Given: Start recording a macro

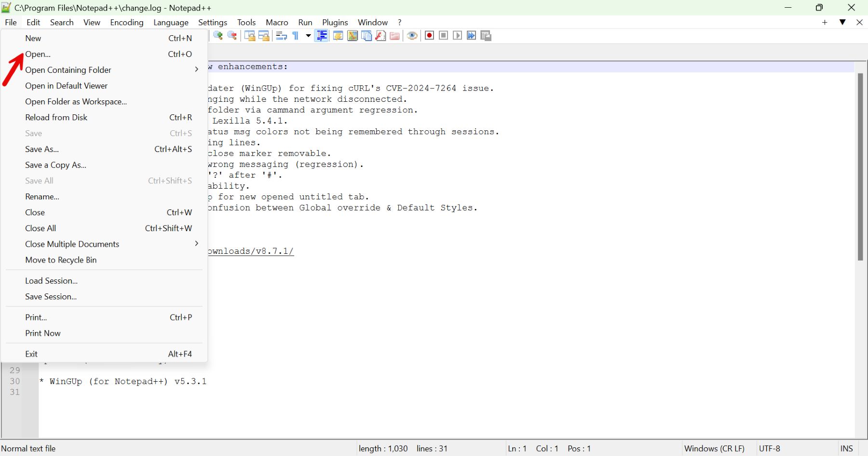Looking at the screenshot, I should pyautogui.click(x=429, y=36).
